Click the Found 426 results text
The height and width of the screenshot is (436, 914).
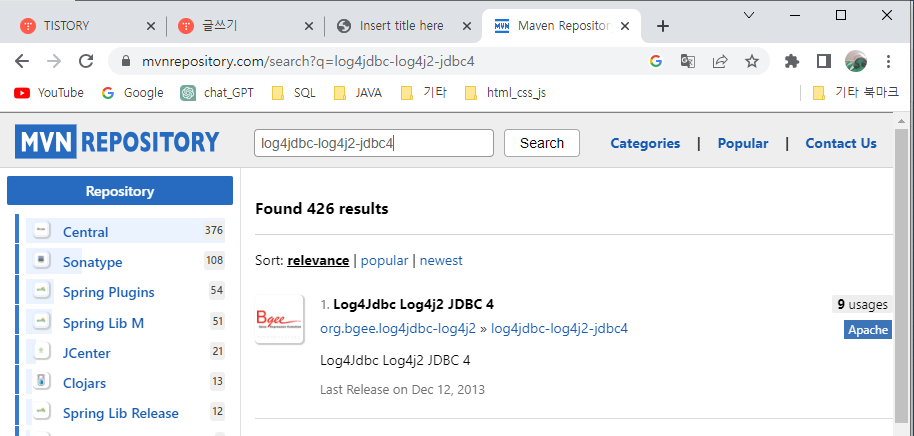[322, 209]
